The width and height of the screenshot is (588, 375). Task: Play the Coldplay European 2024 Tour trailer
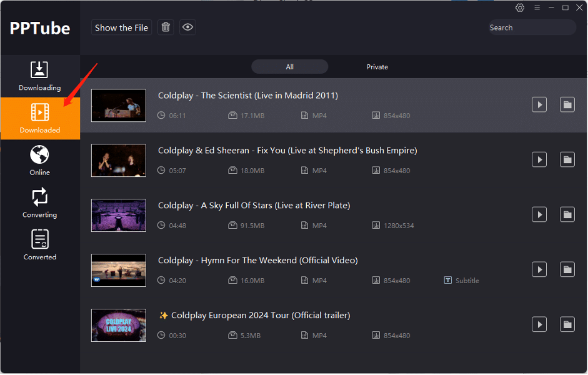pos(539,324)
